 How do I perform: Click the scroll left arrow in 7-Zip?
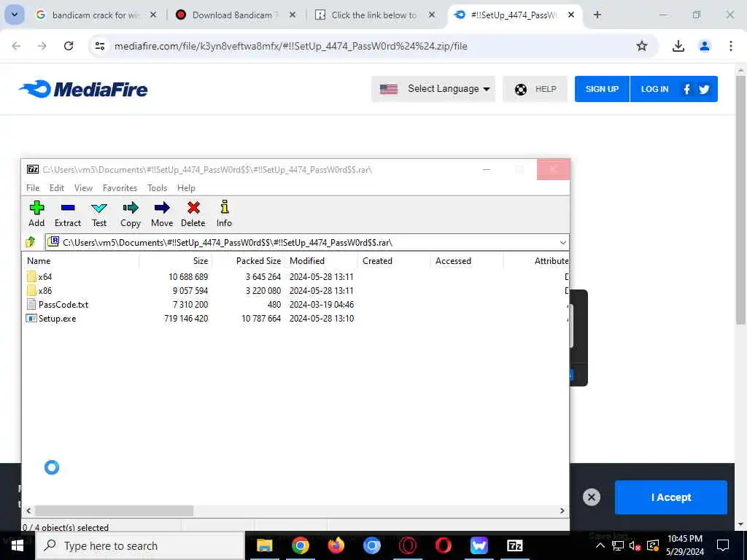pos(28,510)
